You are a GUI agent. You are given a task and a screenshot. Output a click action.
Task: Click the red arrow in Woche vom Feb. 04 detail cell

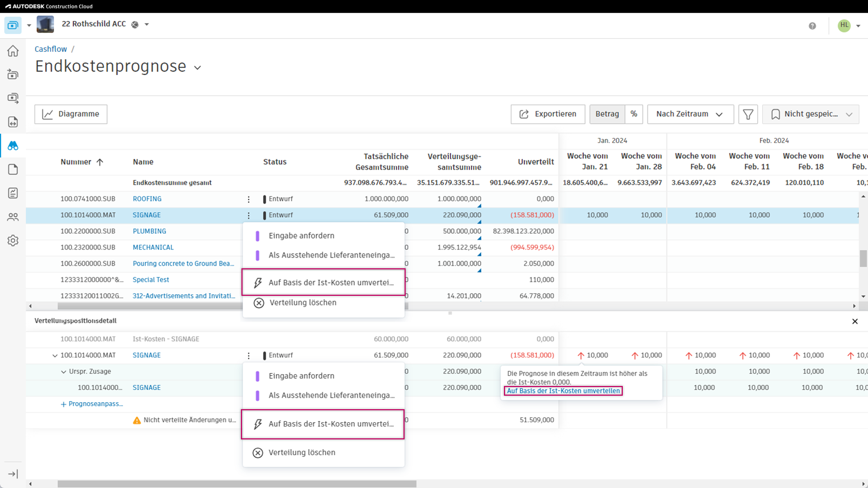pos(689,356)
